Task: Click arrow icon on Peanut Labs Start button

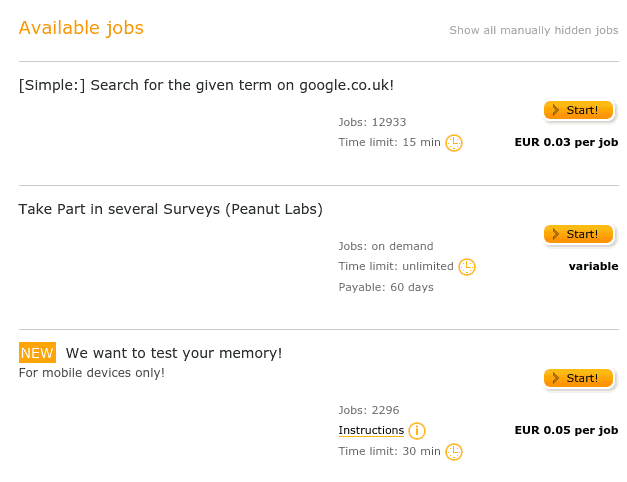Action: tap(555, 234)
